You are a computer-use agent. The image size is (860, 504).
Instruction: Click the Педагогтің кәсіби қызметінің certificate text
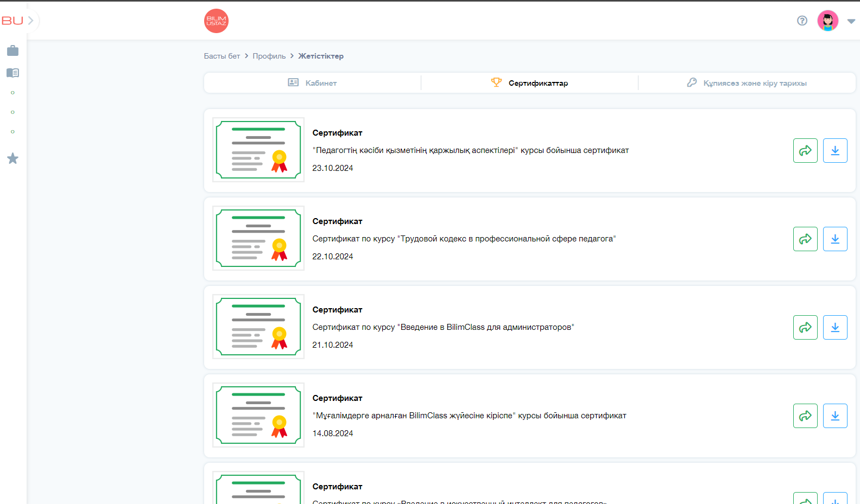[470, 150]
